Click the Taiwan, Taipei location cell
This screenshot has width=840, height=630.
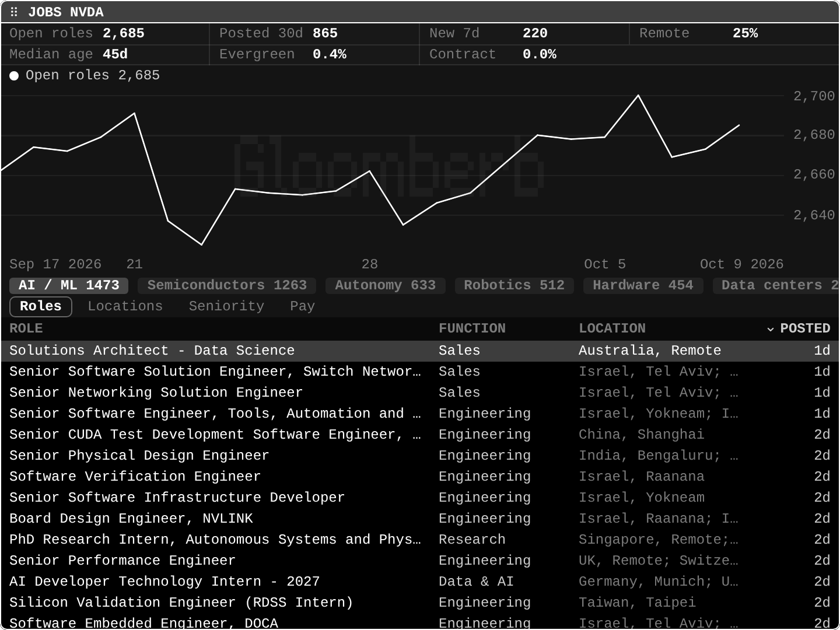click(637, 603)
